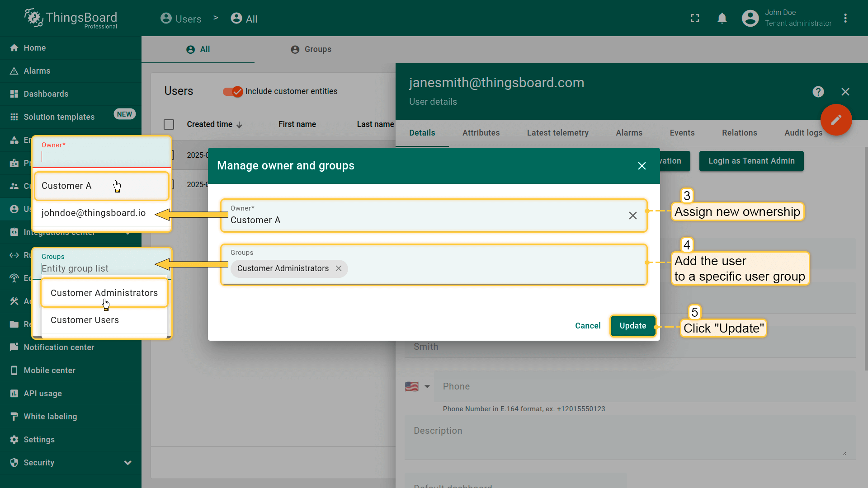
Task: Open Home from the sidebar
Action: point(34,48)
